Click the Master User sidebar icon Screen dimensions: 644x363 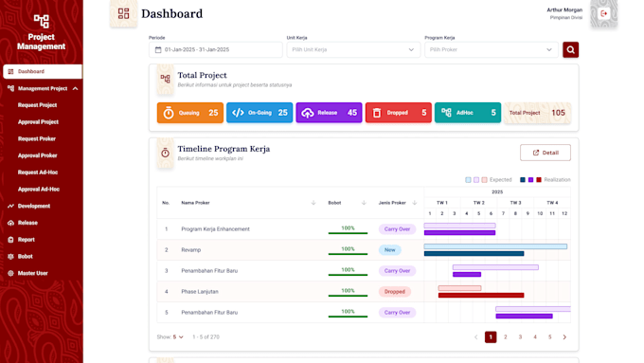coord(10,273)
